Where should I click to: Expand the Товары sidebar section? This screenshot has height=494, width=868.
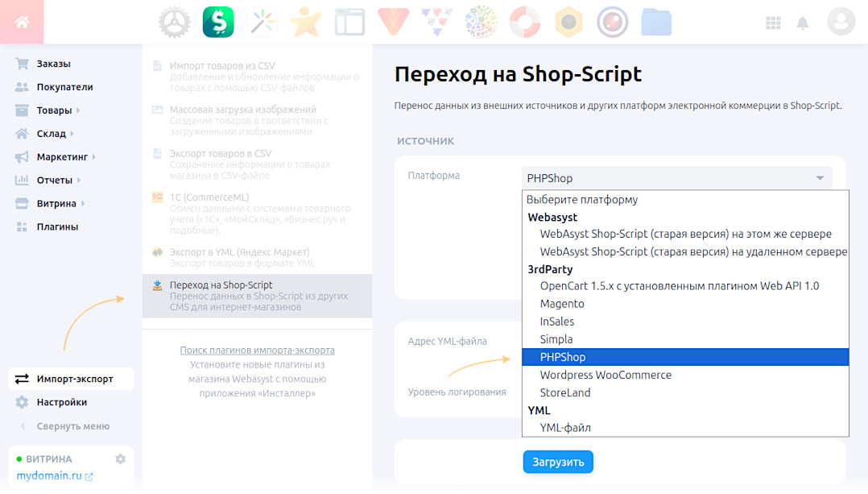tap(52, 110)
